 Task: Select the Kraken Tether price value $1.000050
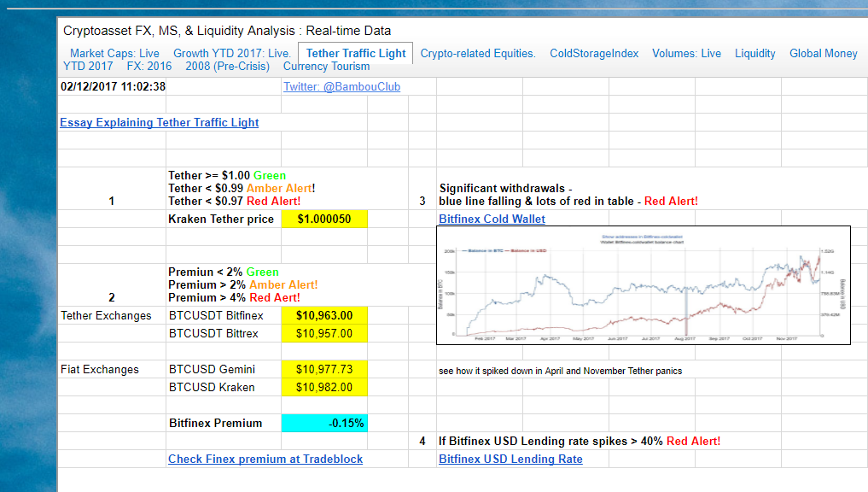324,219
